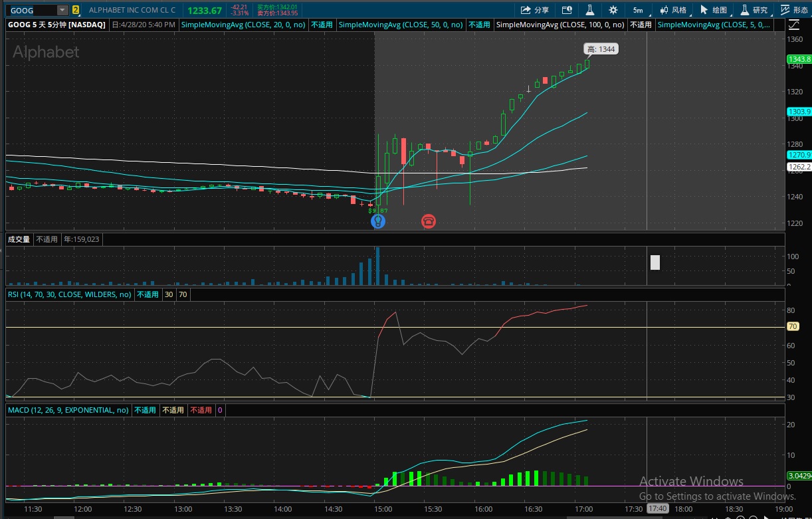The width and height of the screenshot is (812, 519).
Task: Click the RSI (14, 70, 30, CLOSE, WILDERS, no) label
Action: 69,294
